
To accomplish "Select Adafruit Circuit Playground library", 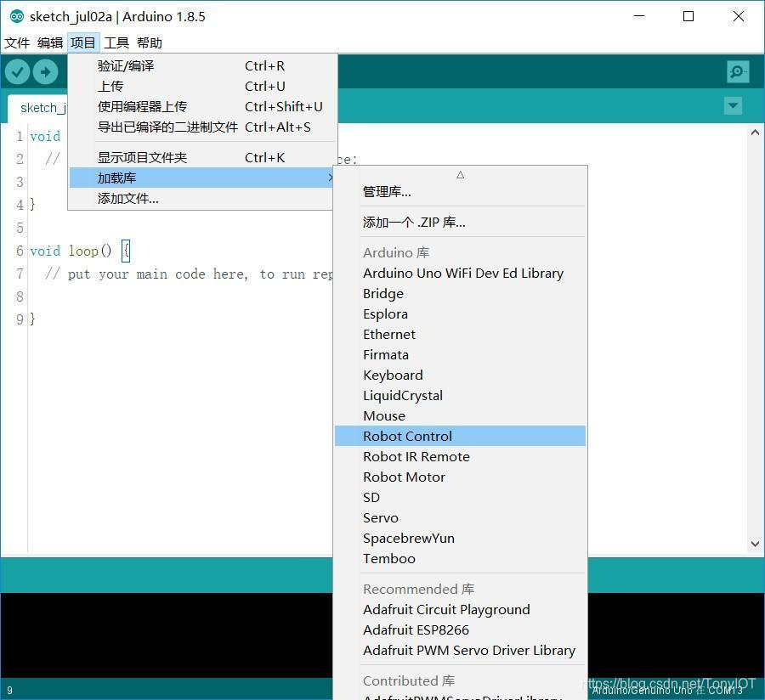I will point(460,610).
